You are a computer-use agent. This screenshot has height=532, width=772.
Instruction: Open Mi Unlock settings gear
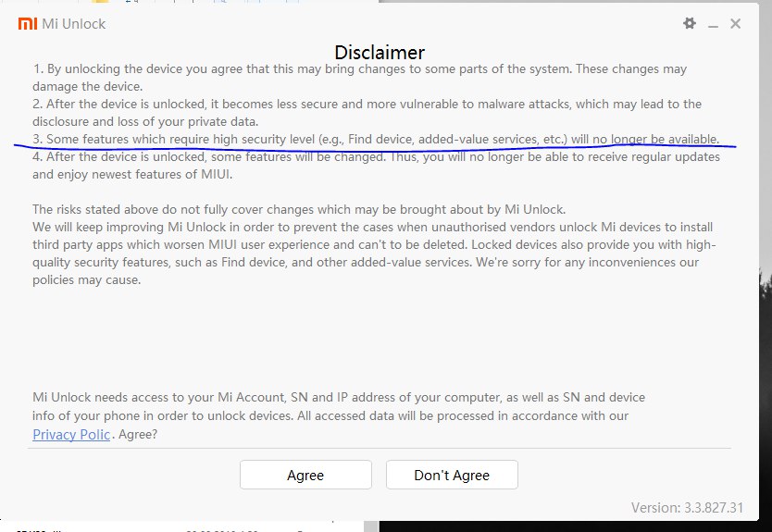tap(690, 23)
